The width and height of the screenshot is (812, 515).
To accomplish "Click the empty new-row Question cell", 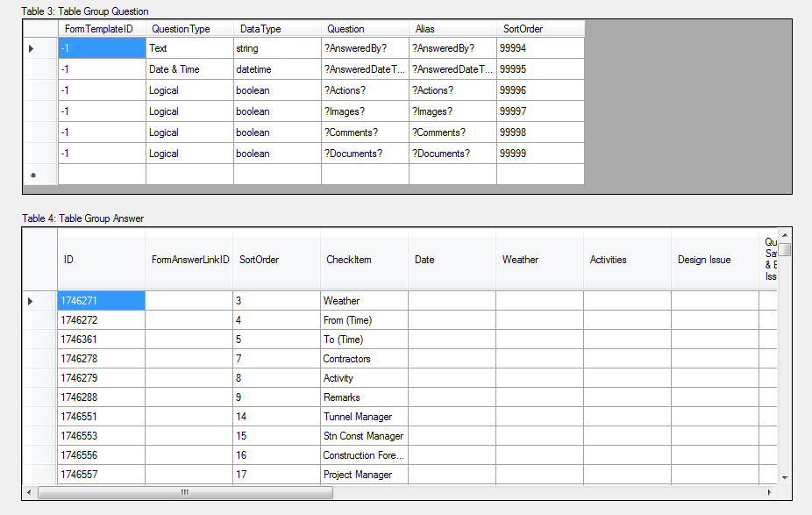I will 365,175.
